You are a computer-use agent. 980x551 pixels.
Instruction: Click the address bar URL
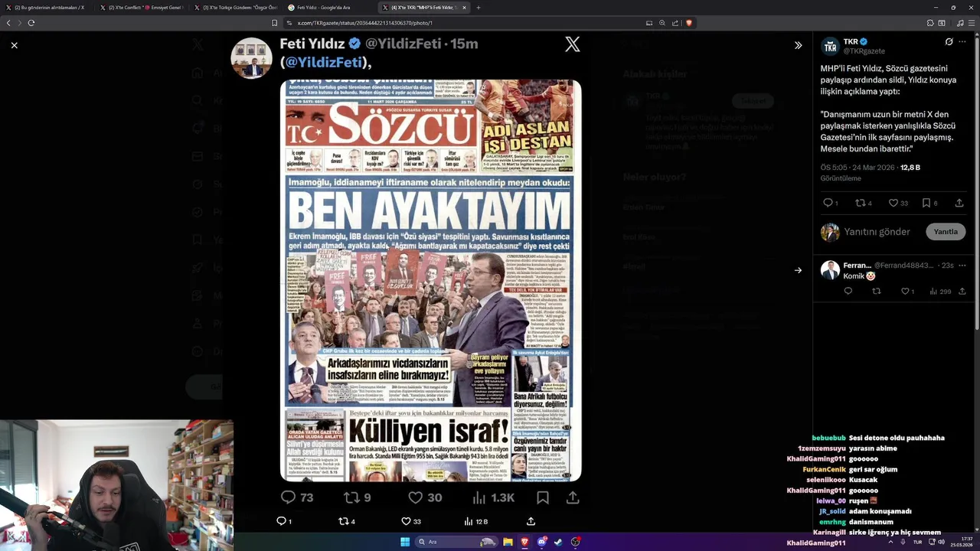tap(364, 23)
